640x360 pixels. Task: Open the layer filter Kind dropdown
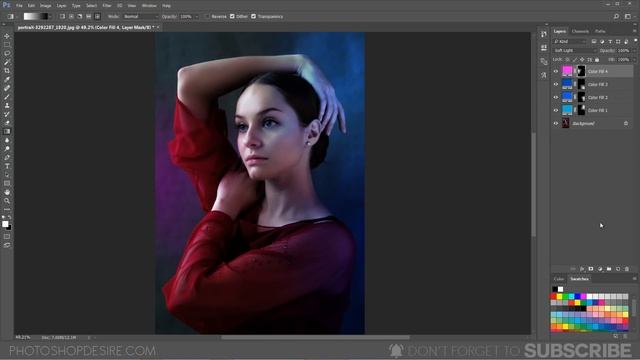pyautogui.click(x=570, y=41)
